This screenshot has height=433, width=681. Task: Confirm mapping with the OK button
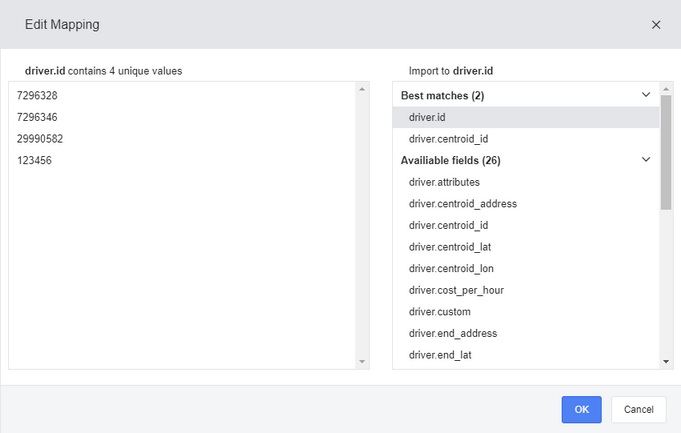[x=581, y=409]
